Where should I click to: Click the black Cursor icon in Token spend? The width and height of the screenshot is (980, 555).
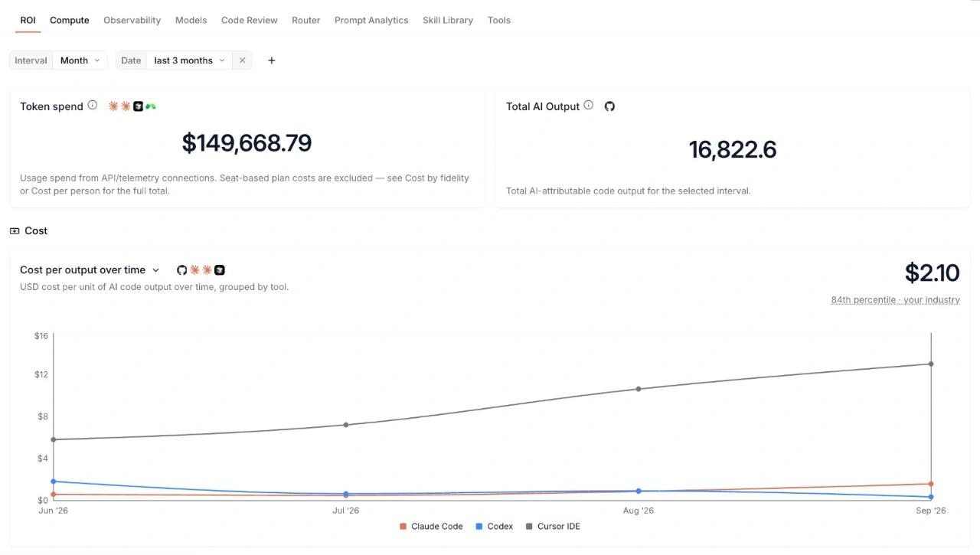[x=139, y=106]
